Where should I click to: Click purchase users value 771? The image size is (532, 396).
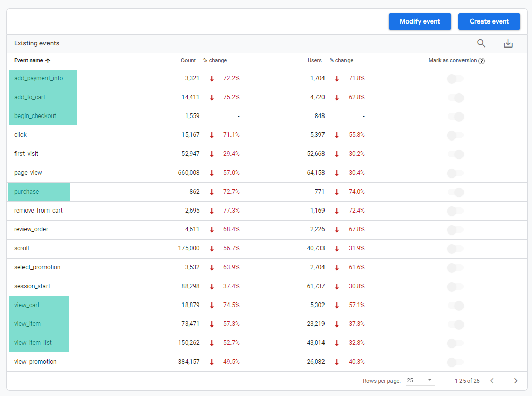coord(319,192)
